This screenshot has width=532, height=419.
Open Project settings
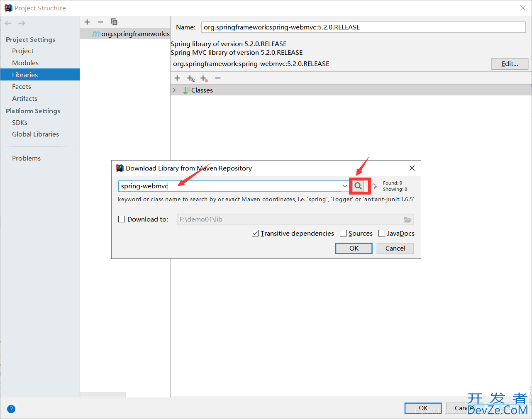23,51
